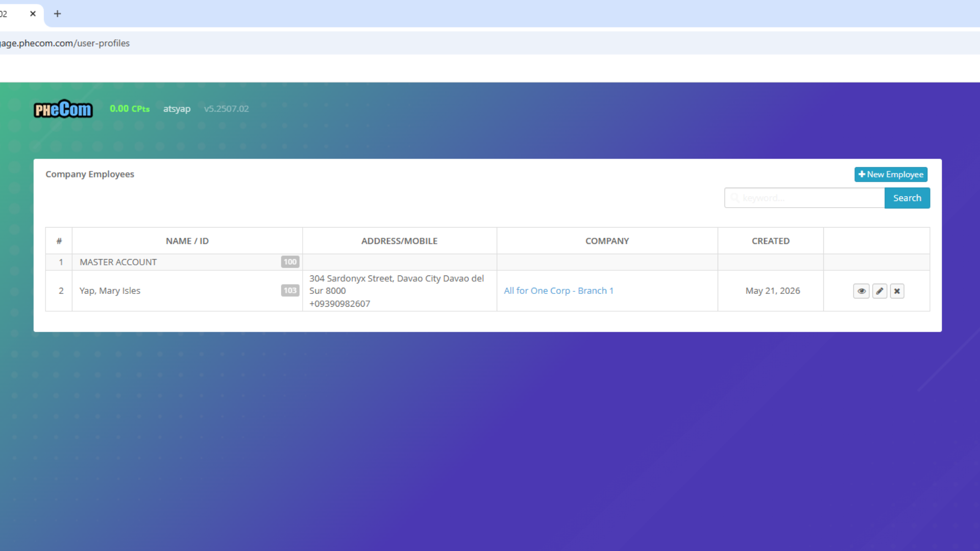Open All for One Corp - Branch 1 link

click(x=558, y=291)
